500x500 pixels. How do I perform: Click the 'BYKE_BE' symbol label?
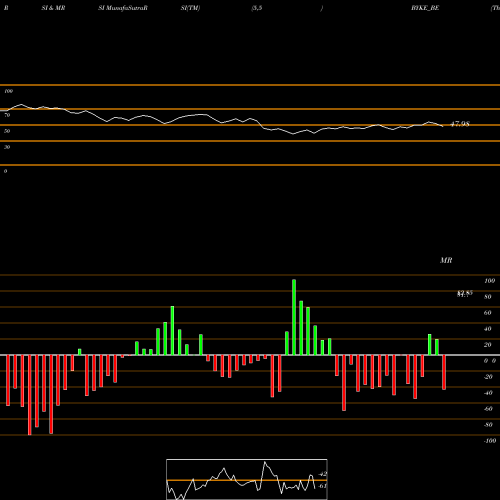(x=425, y=8)
